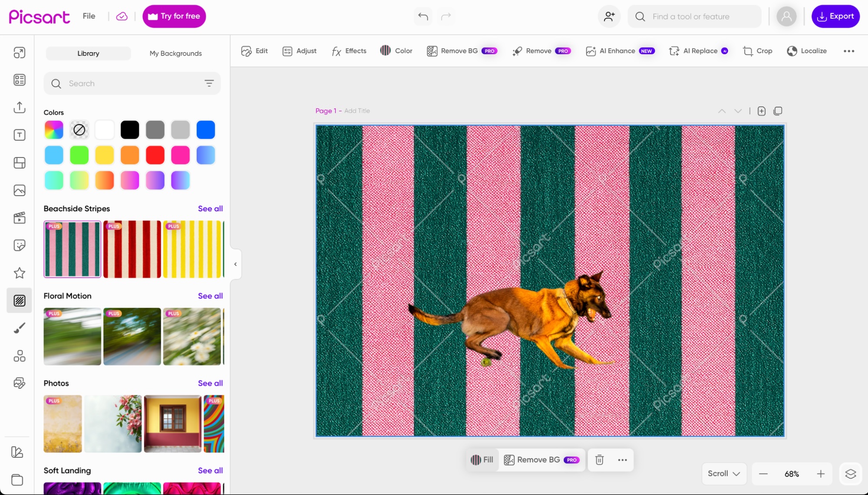Move page down with chevron
Viewport: 868px width, 495px height.
click(738, 111)
